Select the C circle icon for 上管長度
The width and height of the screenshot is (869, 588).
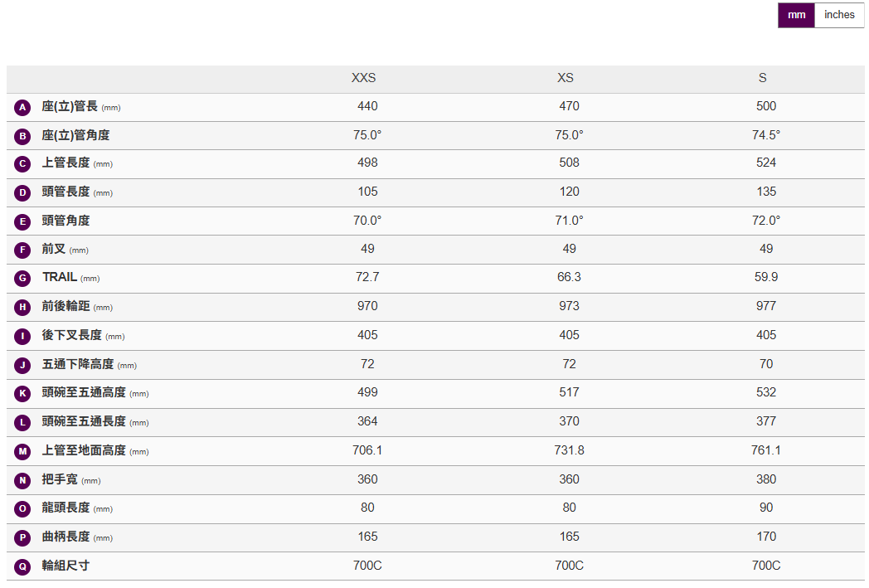tap(22, 164)
